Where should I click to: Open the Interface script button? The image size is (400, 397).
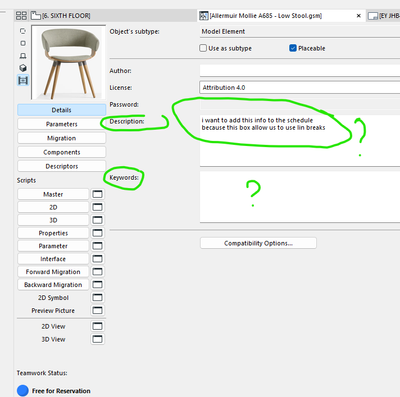point(53,259)
